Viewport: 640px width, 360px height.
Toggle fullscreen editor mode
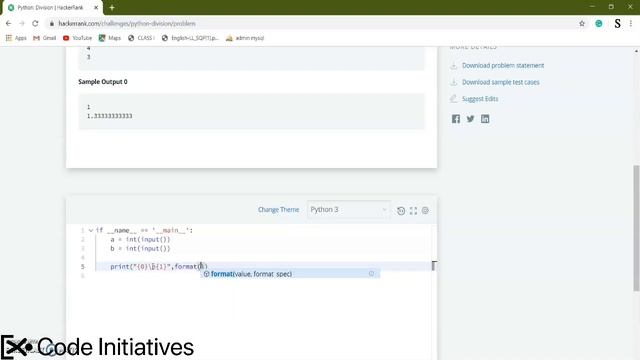click(413, 211)
